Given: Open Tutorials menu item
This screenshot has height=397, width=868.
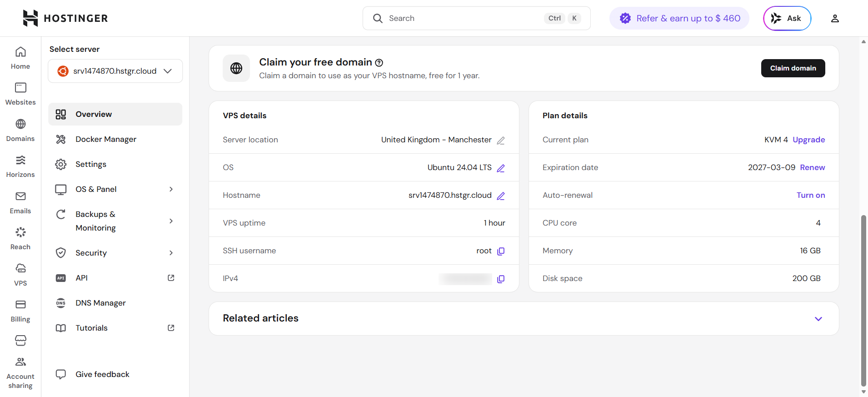Looking at the screenshot, I should 115,328.
